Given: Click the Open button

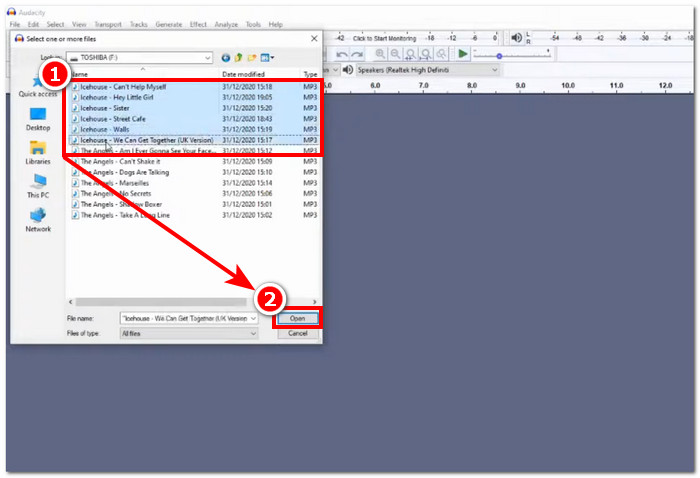Looking at the screenshot, I should tap(297, 319).
